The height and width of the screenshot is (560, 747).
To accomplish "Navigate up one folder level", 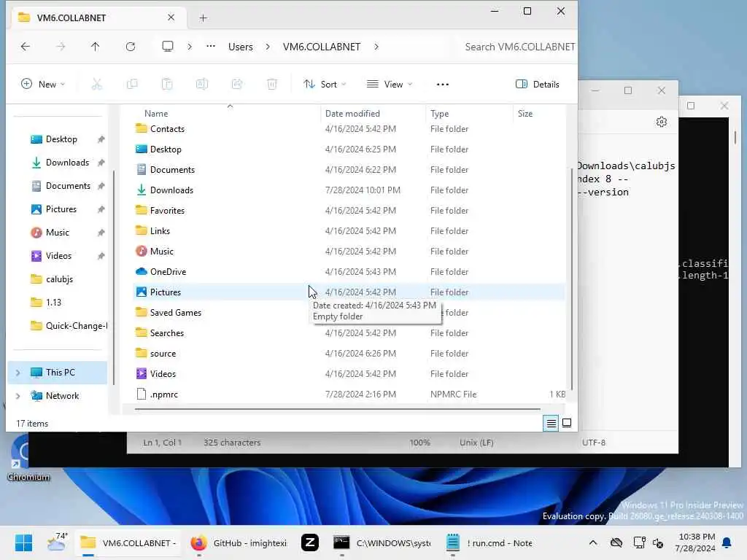I will click(96, 46).
